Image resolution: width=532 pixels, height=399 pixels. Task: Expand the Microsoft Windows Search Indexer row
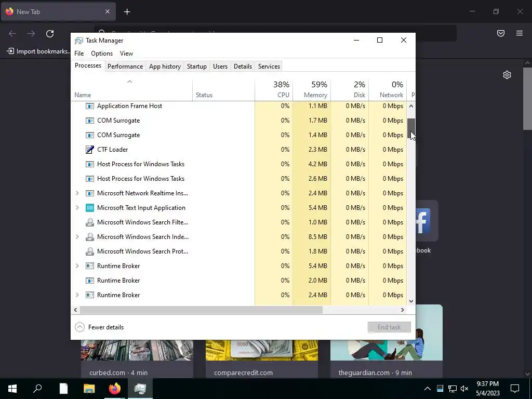pyautogui.click(x=77, y=237)
